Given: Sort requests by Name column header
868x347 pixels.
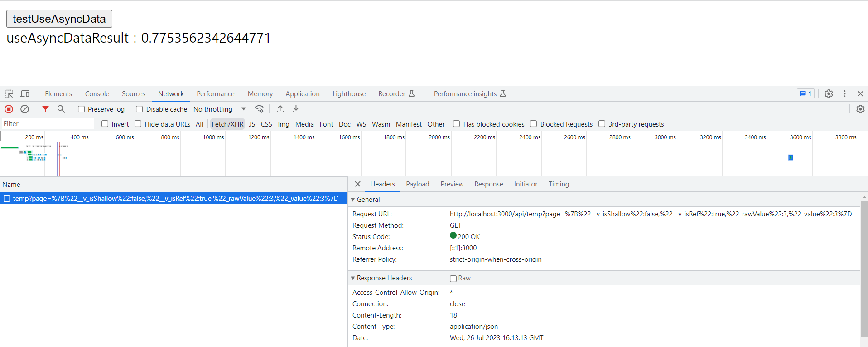Looking at the screenshot, I should click(x=174, y=185).
